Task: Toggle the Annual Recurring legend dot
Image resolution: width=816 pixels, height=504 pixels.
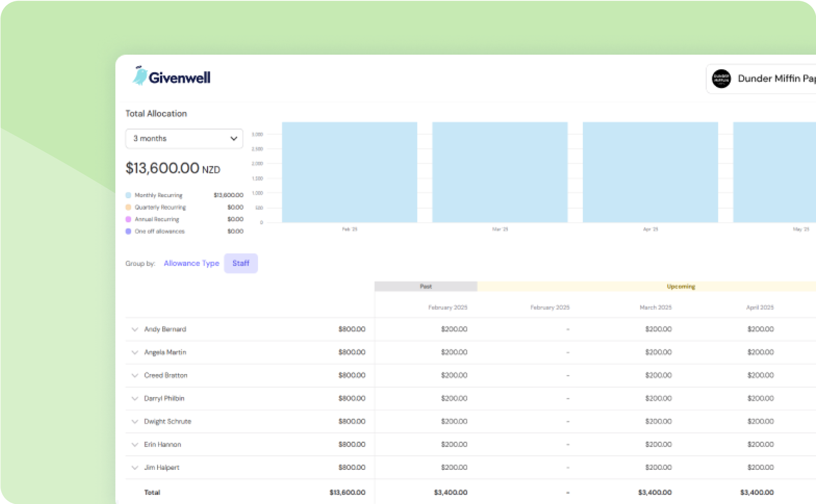Action: click(128, 219)
